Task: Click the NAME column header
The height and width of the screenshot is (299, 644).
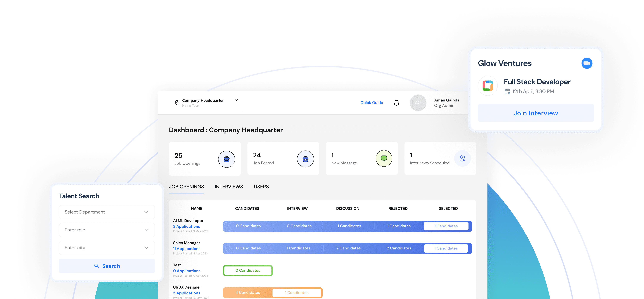Action: click(196, 208)
